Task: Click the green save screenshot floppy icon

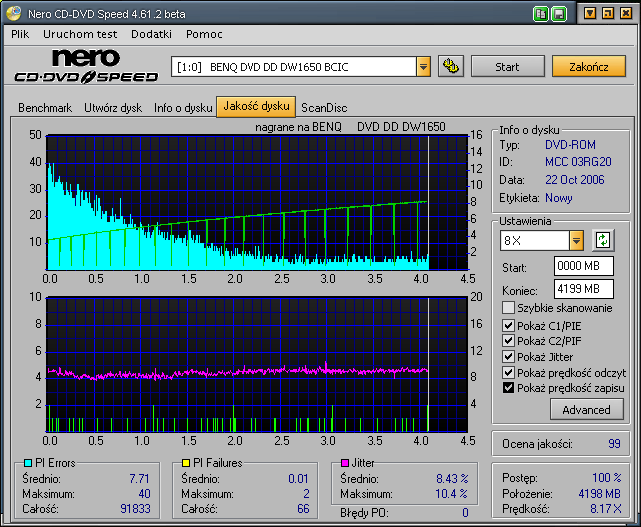Action: pyautogui.click(x=559, y=14)
